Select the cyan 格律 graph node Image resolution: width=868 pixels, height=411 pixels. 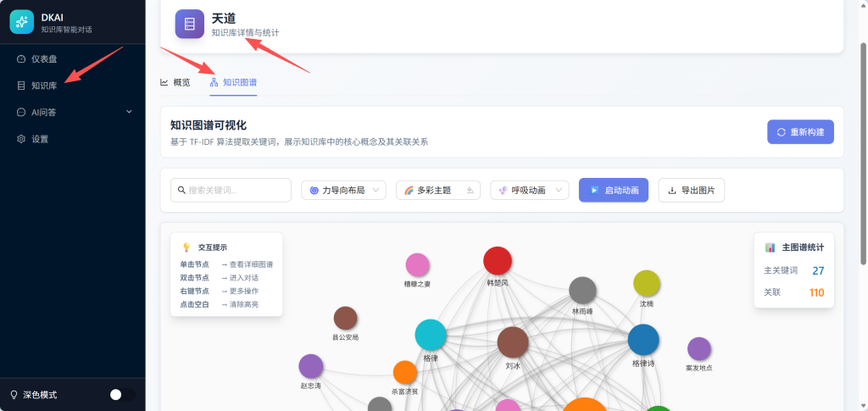[431, 335]
